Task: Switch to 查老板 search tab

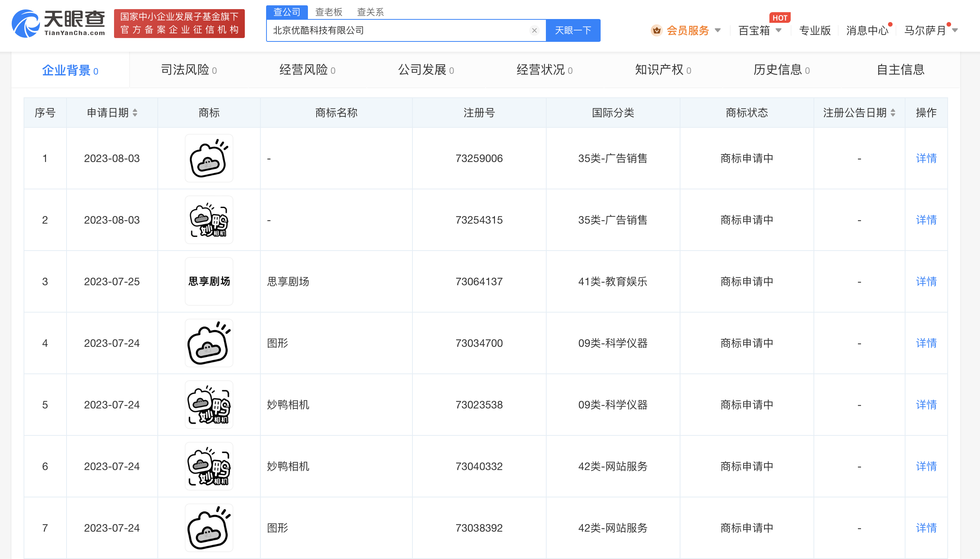Action: 328,12
